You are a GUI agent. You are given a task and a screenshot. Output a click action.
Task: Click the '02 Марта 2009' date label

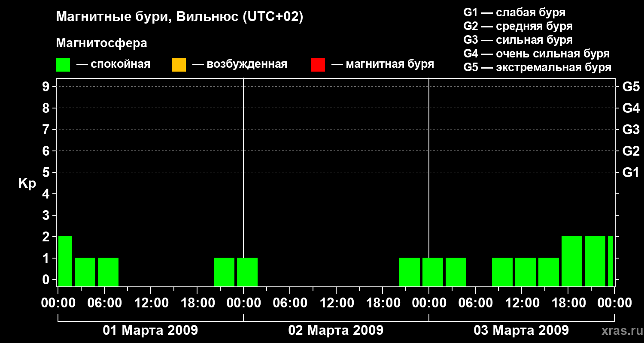pos(336,331)
